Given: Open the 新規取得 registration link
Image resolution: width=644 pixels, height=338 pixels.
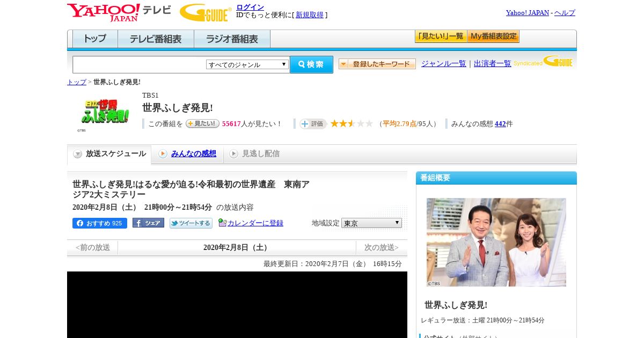Looking at the screenshot, I should point(310,15).
